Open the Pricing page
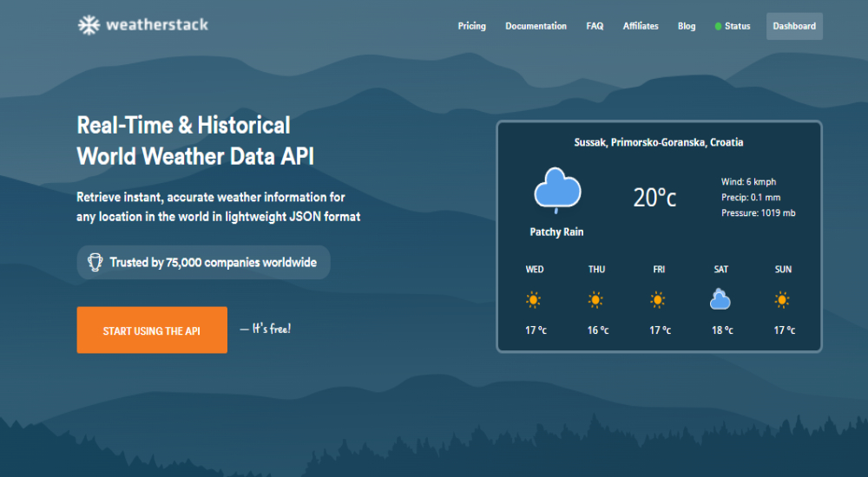The width and height of the screenshot is (868, 477). coord(471,26)
